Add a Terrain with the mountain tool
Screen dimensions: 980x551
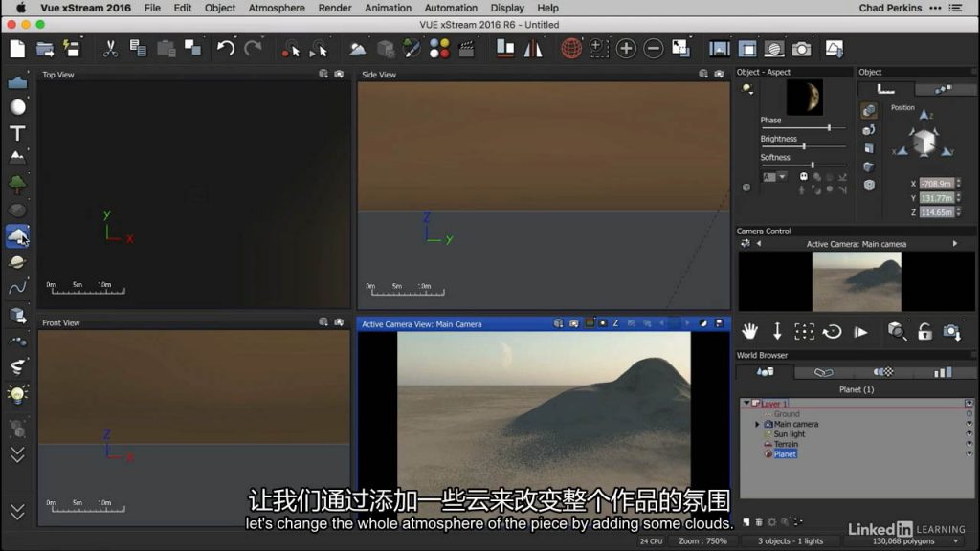tap(17, 157)
